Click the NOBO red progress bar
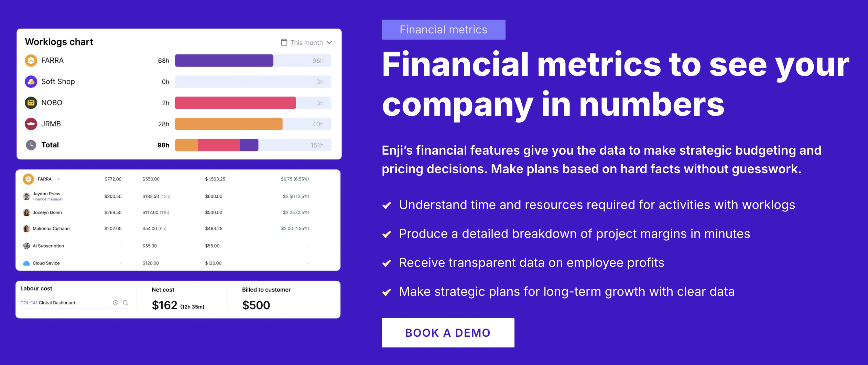 coord(235,103)
